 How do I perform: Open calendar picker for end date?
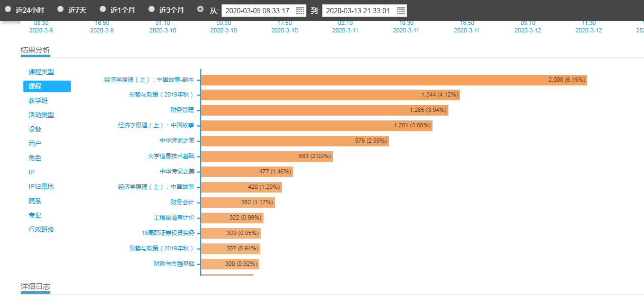401,11
